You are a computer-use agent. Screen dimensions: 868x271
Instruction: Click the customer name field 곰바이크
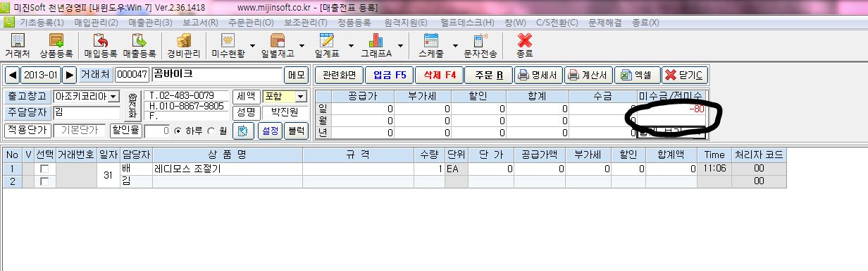point(216,75)
